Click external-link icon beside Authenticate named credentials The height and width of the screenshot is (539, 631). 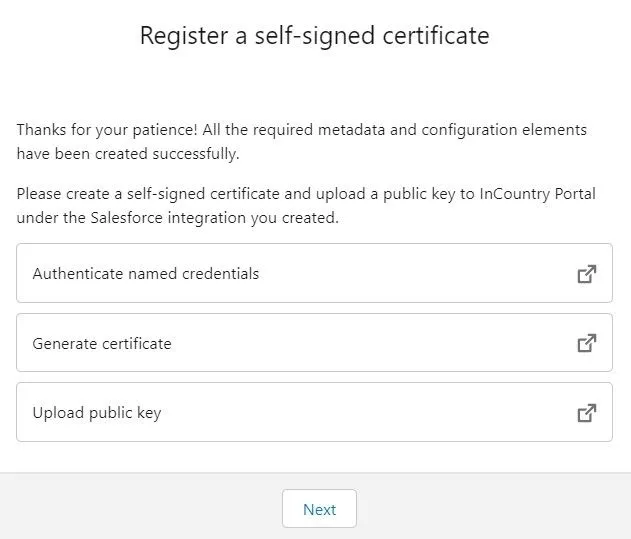pyautogui.click(x=587, y=274)
